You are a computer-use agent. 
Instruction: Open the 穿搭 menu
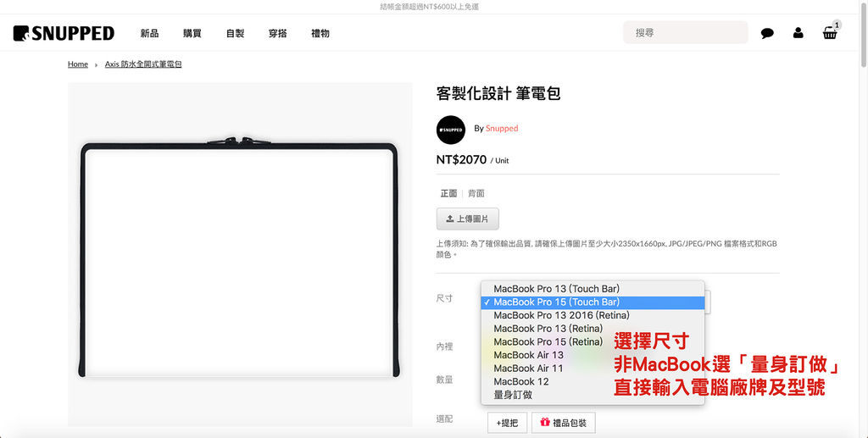278,33
